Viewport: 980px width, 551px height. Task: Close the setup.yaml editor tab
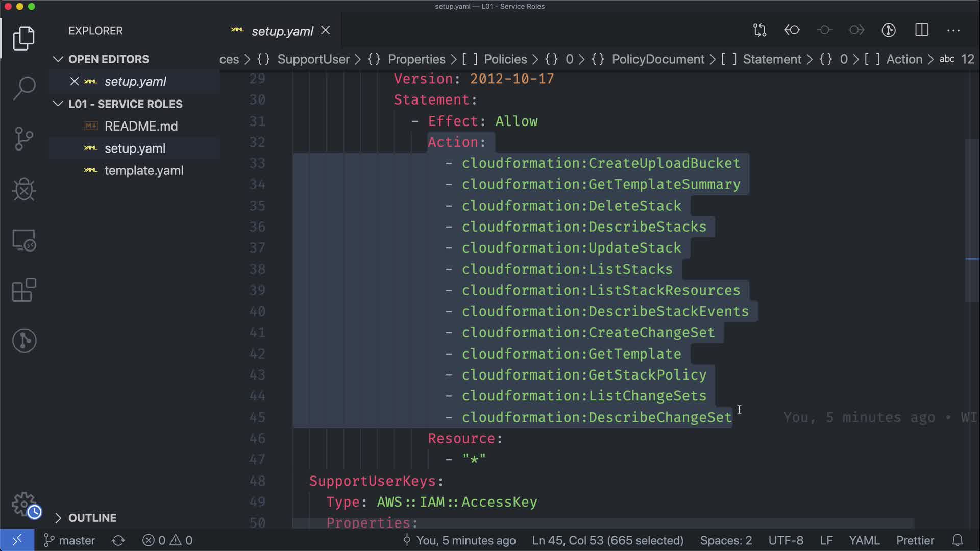325,31
